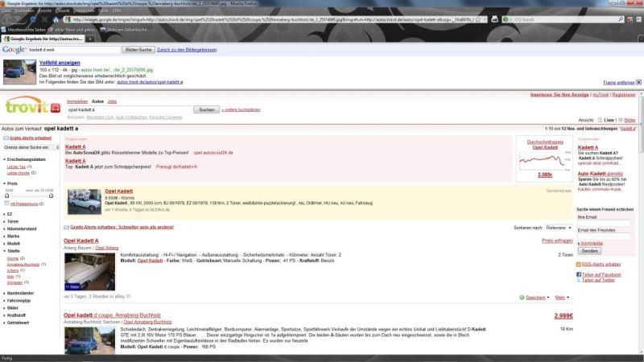Screen dimensions: 644x362
Task: Click the white Opel Kadett A thumbnail
Action: [x=89, y=272]
